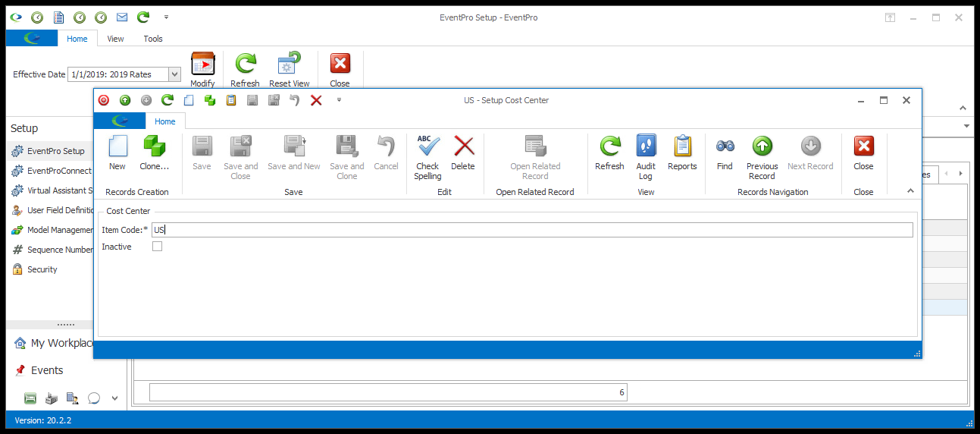
Task: Open the Tools tab
Action: click(153, 39)
